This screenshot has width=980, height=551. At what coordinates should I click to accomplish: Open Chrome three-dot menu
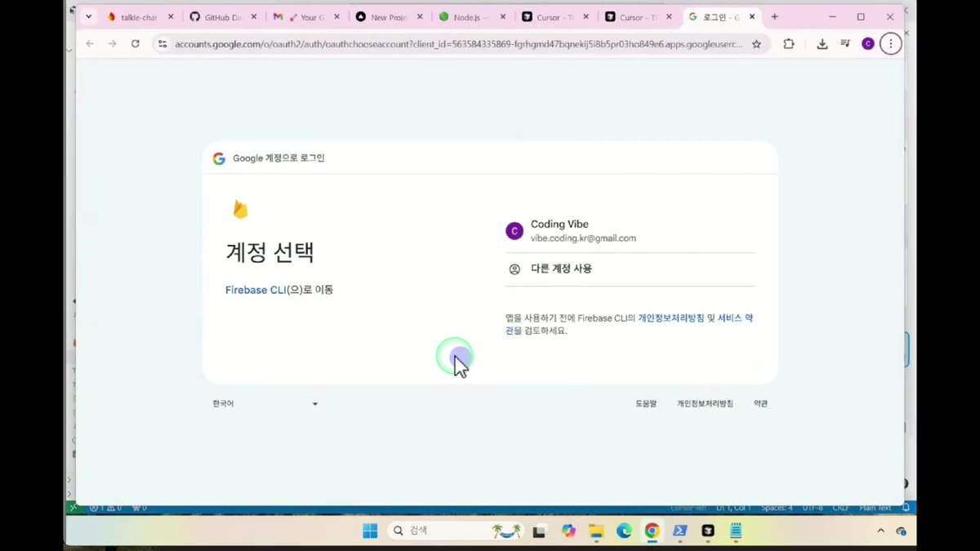[x=891, y=44]
